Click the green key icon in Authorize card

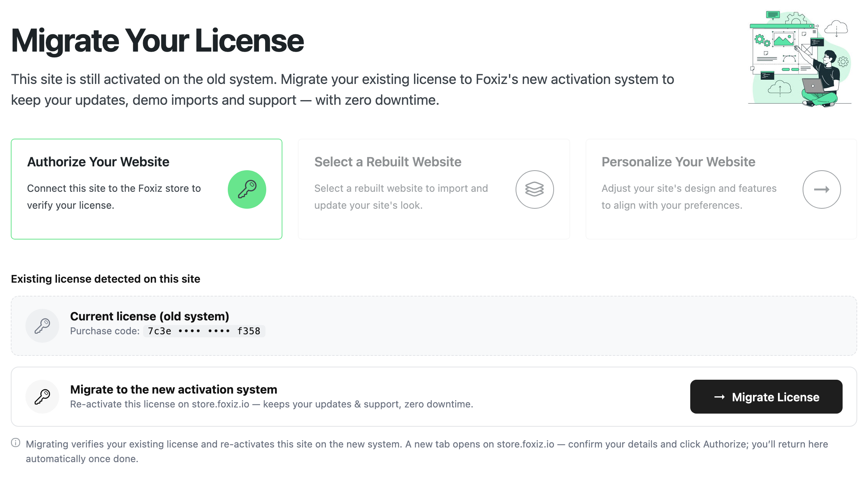point(247,189)
